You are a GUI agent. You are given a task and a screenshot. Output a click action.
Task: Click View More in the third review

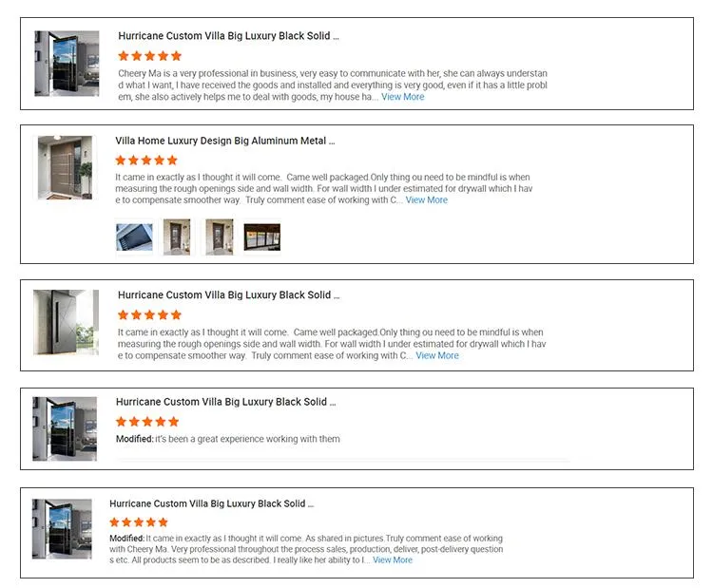(437, 355)
